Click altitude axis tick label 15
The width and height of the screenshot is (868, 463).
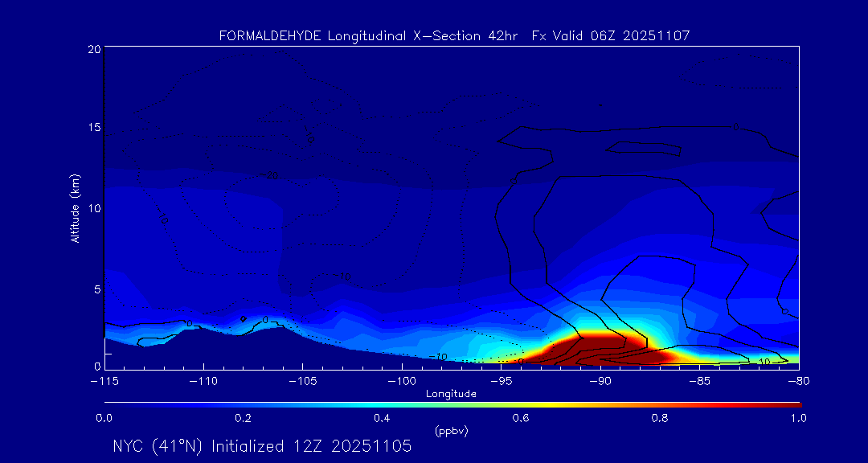(x=94, y=127)
